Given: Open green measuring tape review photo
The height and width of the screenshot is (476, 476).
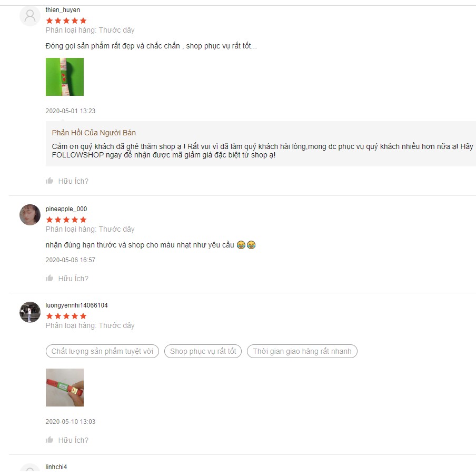Looking at the screenshot, I should [x=65, y=77].
